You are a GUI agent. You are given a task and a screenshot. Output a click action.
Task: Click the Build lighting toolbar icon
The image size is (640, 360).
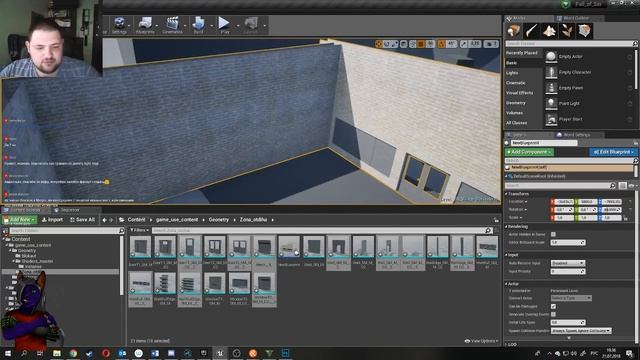pyautogui.click(x=198, y=24)
